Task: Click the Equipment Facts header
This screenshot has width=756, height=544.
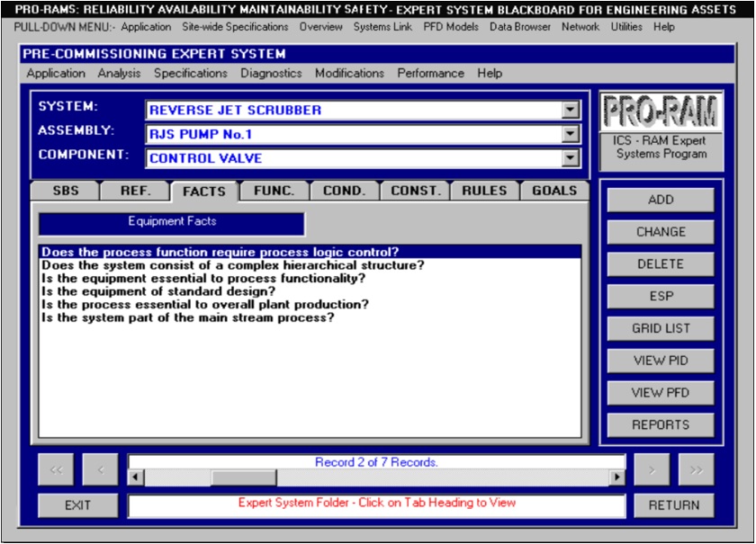Action: coord(172,224)
